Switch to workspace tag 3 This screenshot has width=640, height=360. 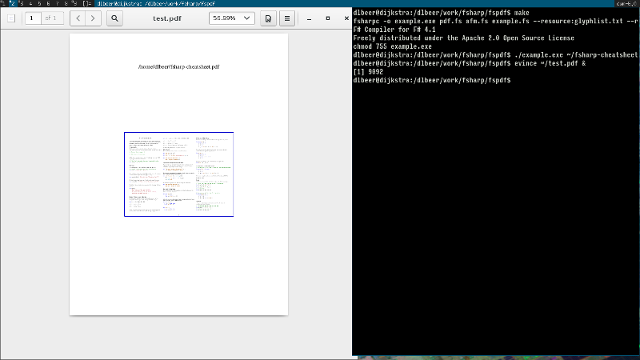click(21, 3)
